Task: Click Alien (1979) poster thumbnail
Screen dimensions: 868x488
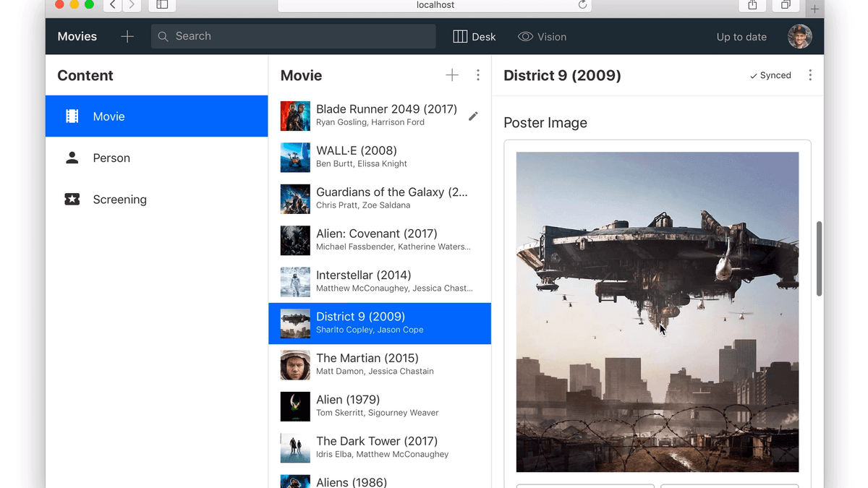Action: (x=295, y=407)
